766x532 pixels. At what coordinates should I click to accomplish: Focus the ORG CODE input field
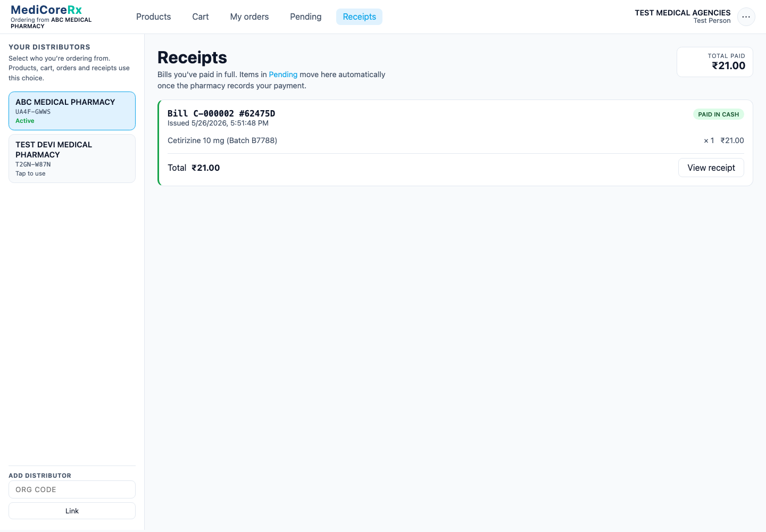72,489
